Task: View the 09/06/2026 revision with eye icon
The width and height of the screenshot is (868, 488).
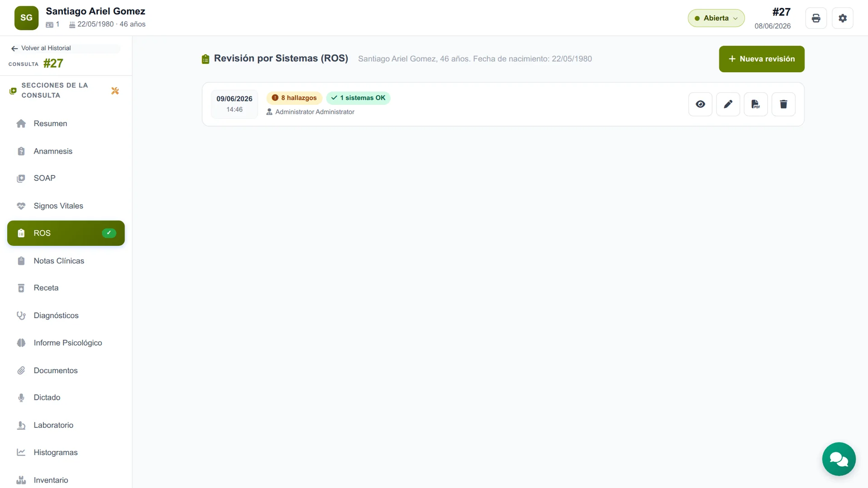Action: 700,104
